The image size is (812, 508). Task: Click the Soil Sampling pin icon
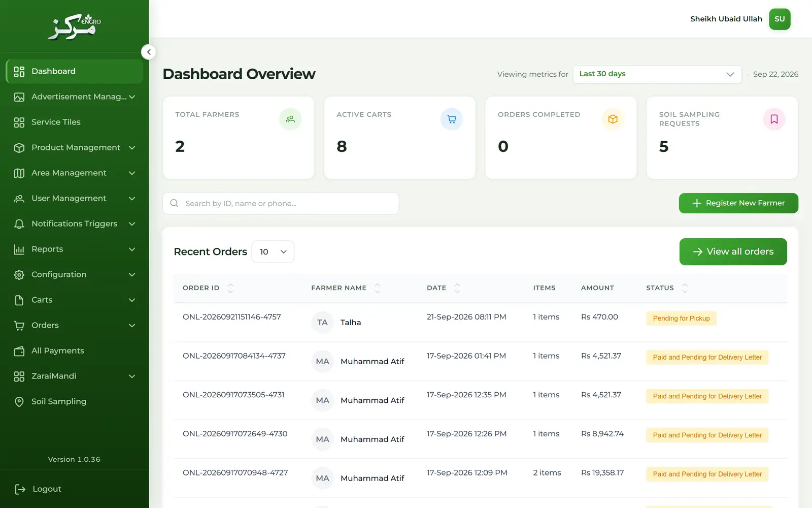[19, 402]
